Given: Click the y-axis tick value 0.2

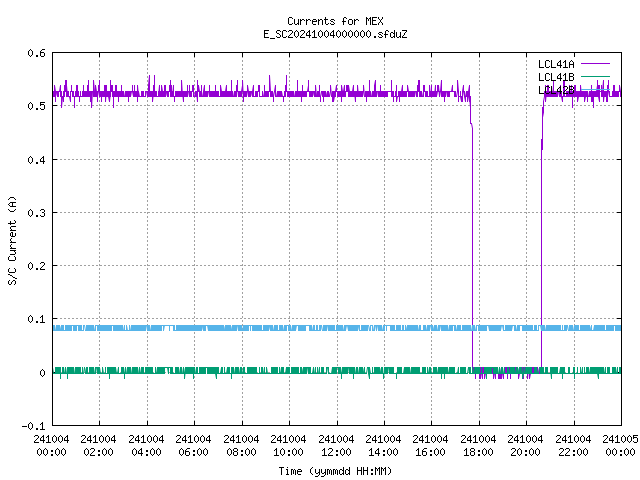Looking at the screenshot, I should click(36, 266).
